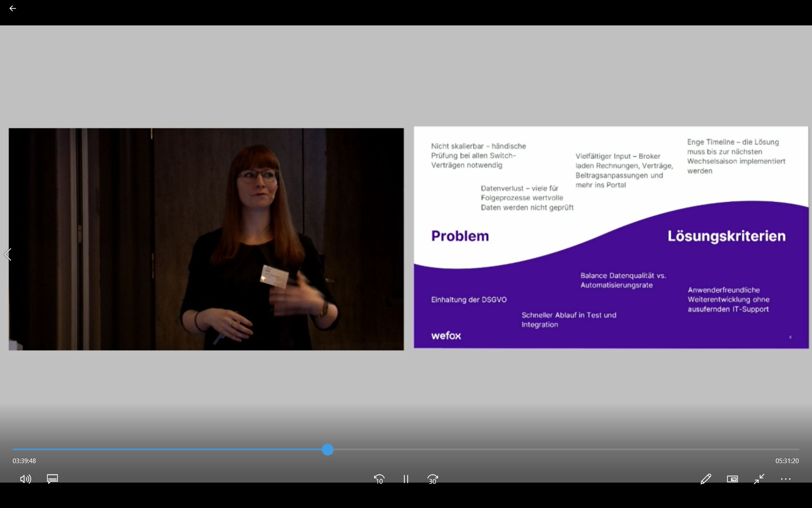Open the volume control
This screenshot has width=812, height=508.
[x=25, y=479]
